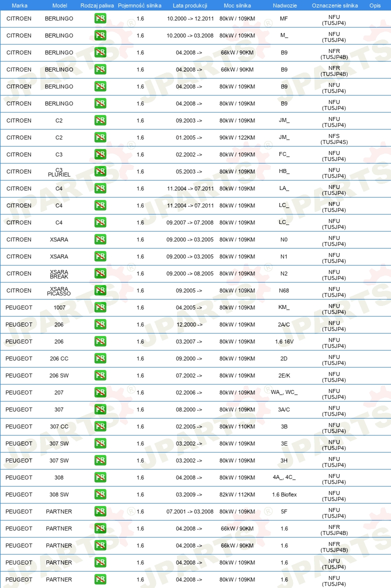
Task: Click the 90kW / 122KM power cell
Action: click(237, 137)
